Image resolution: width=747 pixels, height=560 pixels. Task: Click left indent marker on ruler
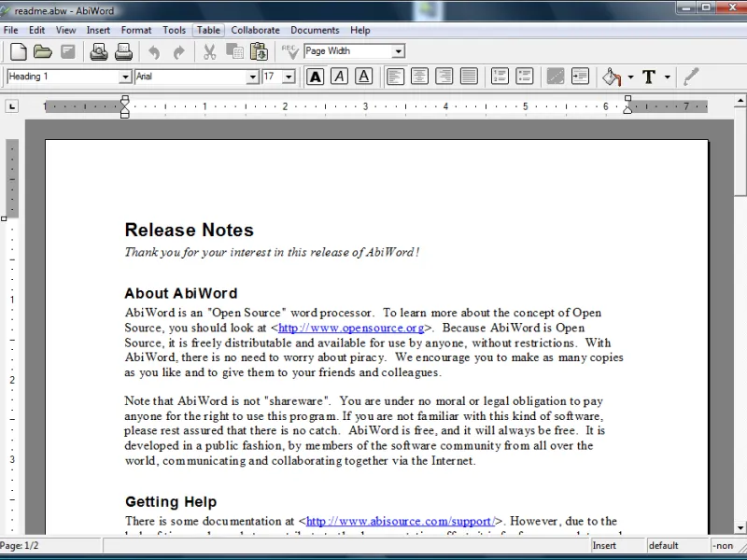pos(125,106)
